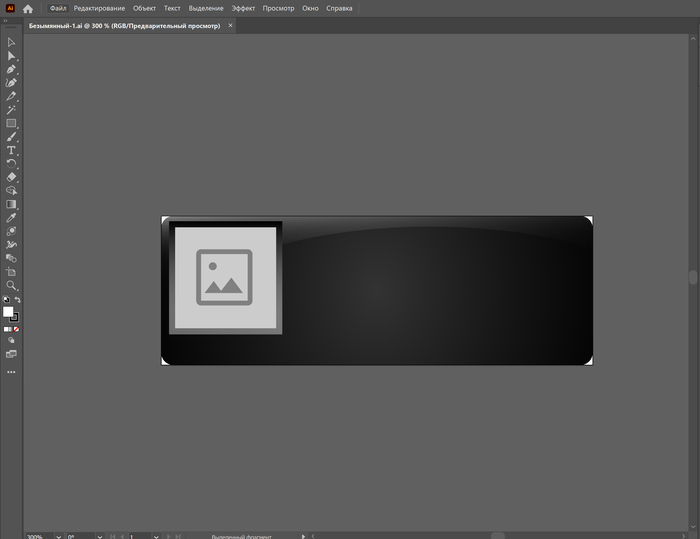Select the Rectangle tool
This screenshot has height=539, width=700.
pos(11,123)
